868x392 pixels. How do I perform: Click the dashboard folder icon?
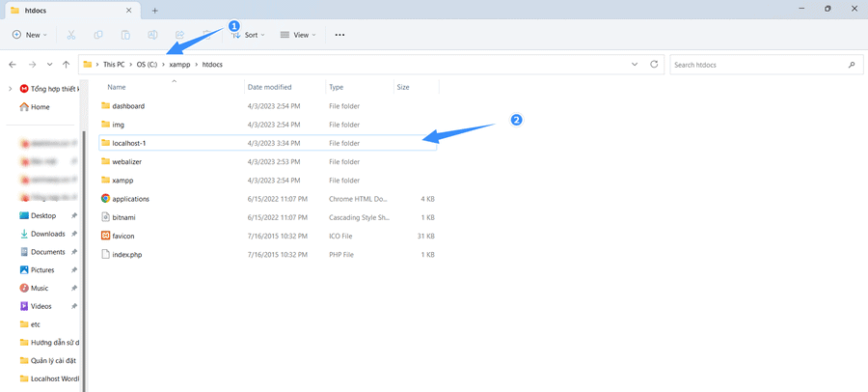[x=106, y=106]
